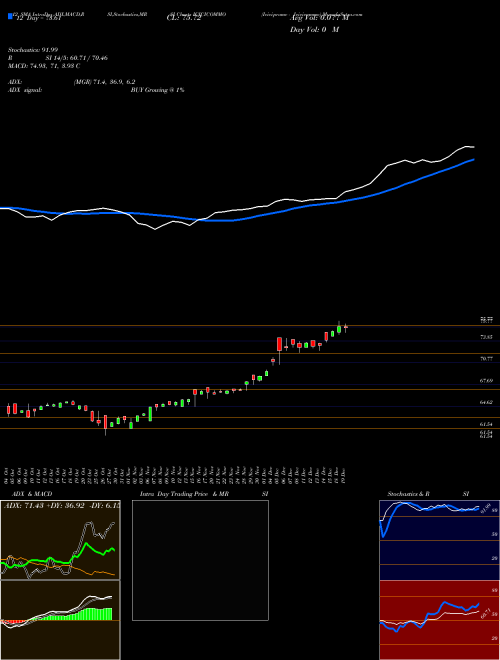Open the ADX indicator mini chart

60,540
